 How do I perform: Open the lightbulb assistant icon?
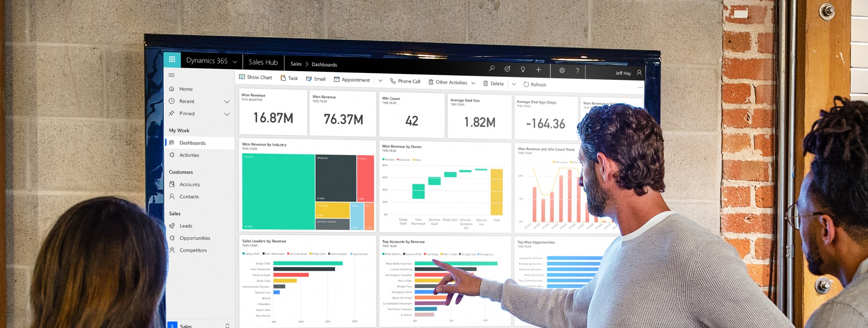(x=523, y=69)
